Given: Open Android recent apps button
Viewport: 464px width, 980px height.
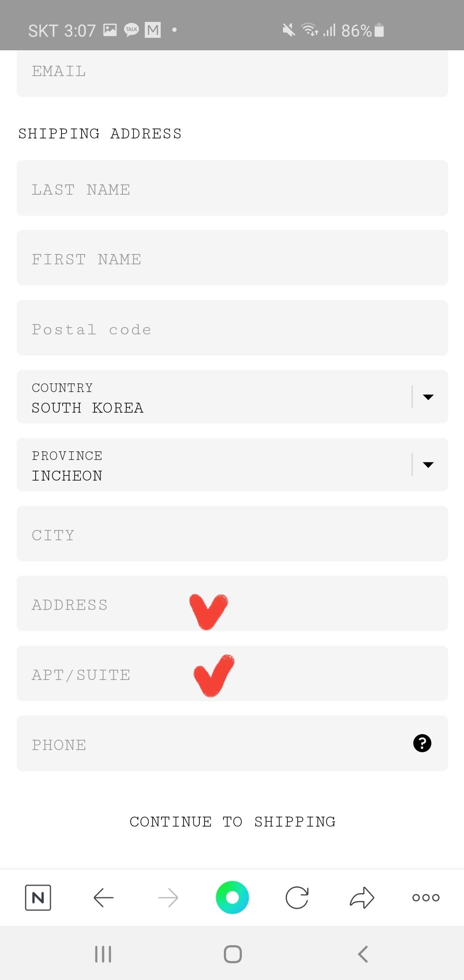Looking at the screenshot, I should (x=103, y=954).
